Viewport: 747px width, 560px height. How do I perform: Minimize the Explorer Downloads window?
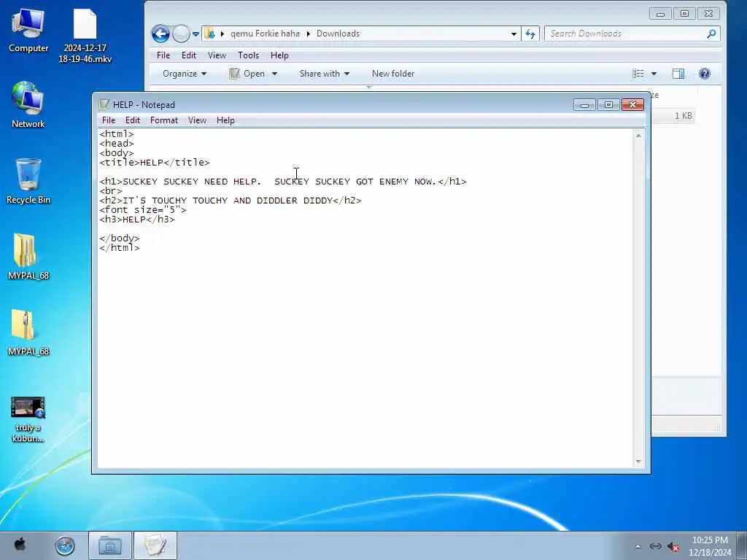pyautogui.click(x=660, y=14)
